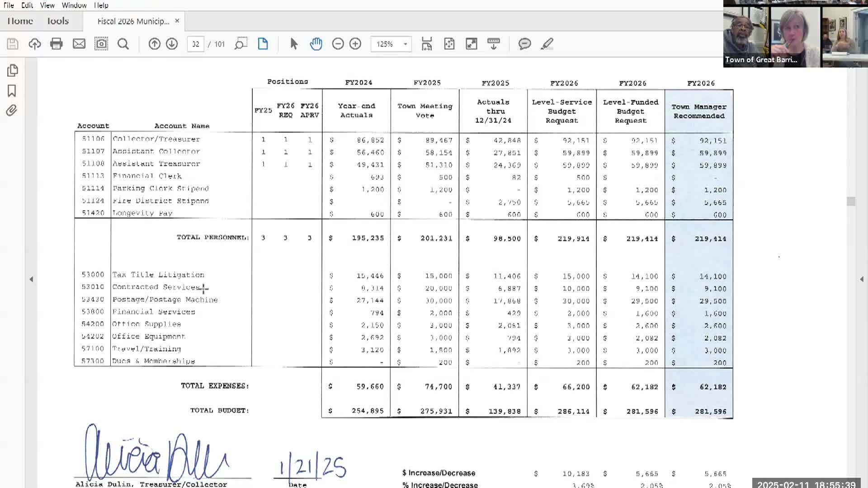Select the highlighter pen tool
The image size is (868, 488).
547,44
